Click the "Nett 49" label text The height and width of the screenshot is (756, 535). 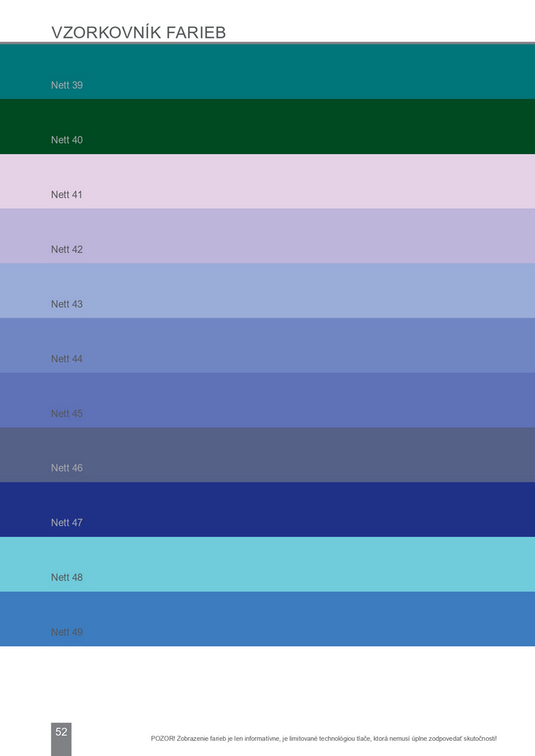tap(66, 632)
